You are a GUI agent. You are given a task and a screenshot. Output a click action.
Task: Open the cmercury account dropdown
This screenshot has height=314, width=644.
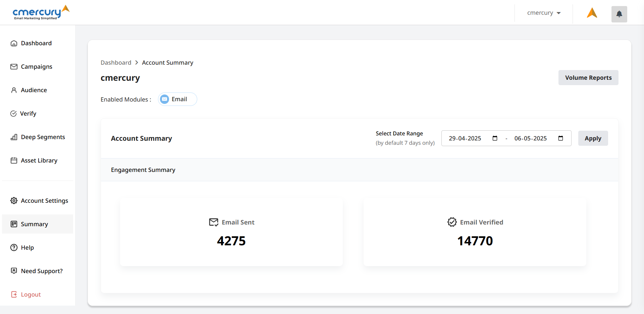(543, 13)
